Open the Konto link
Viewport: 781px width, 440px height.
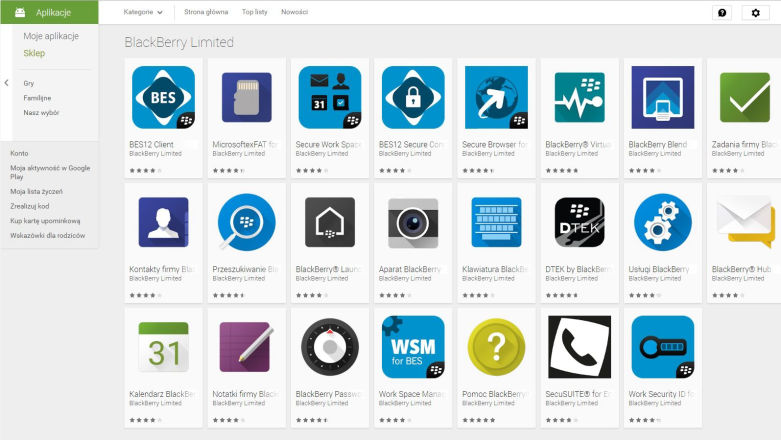[x=19, y=153]
